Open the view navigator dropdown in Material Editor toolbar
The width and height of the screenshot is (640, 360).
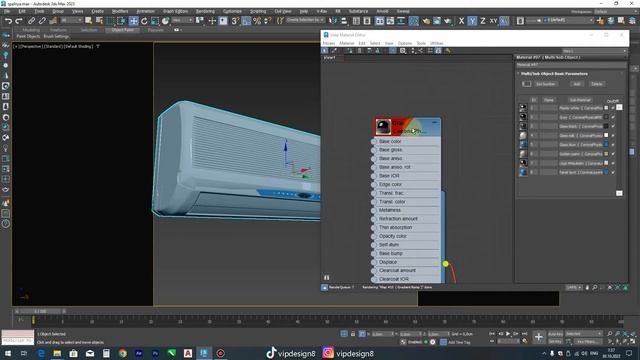(x=595, y=51)
